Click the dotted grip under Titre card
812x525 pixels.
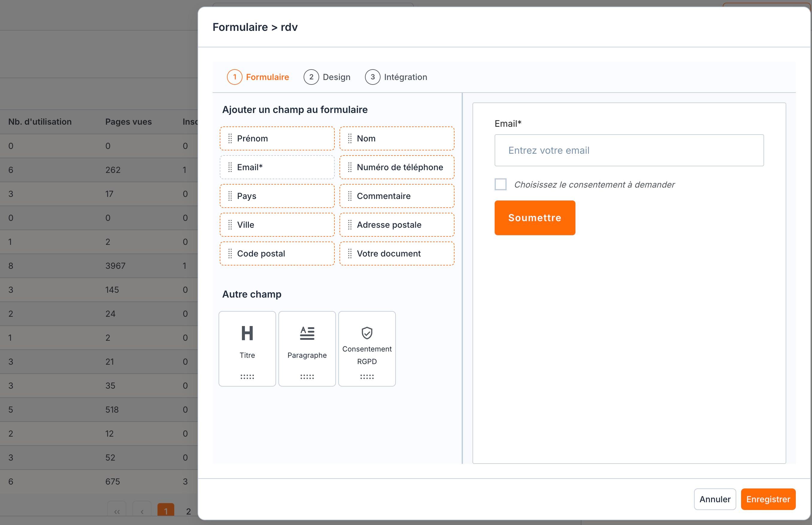(x=247, y=377)
